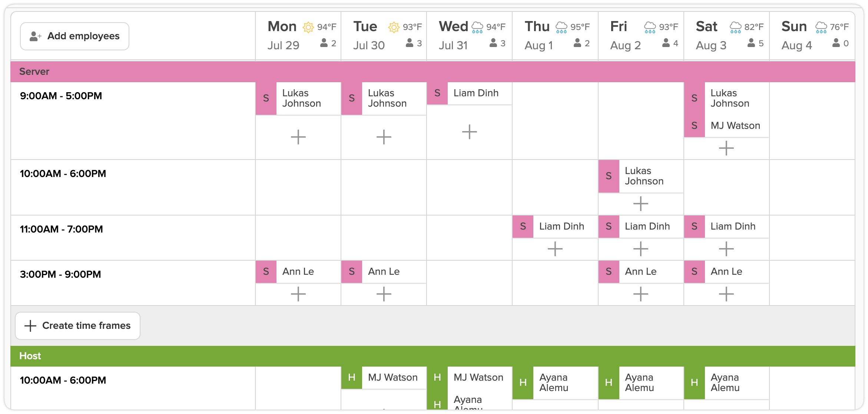
Task: Open Liam Dinh's Wednesday server shift
Action: [x=476, y=93]
